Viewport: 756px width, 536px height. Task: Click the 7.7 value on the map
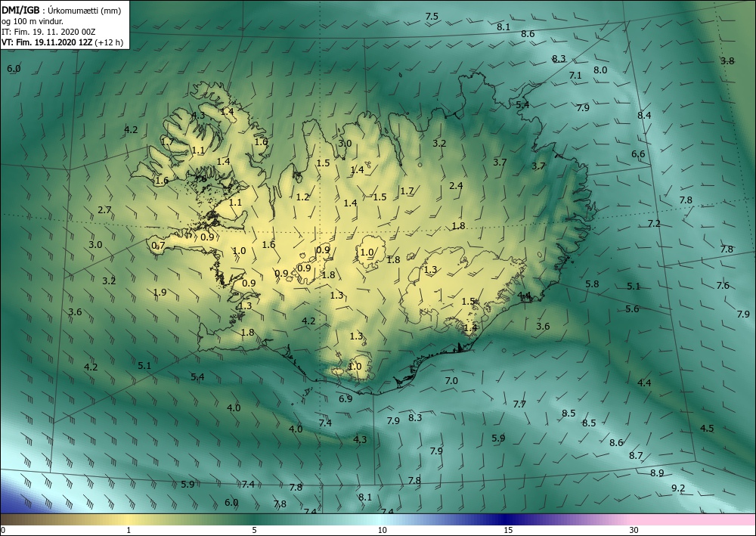519,404
